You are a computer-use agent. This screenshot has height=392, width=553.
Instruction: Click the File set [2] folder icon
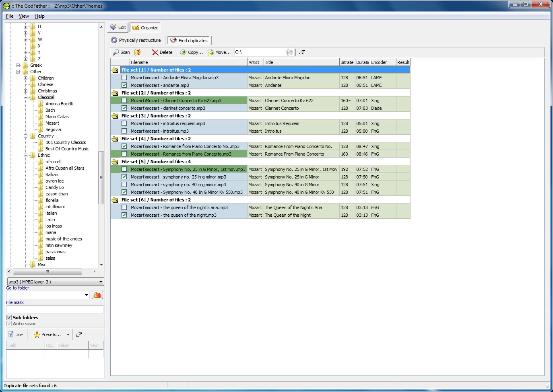[115, 93]
